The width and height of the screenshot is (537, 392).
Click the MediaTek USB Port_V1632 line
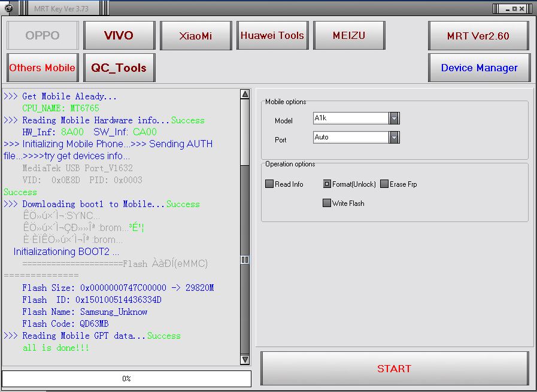77,168
